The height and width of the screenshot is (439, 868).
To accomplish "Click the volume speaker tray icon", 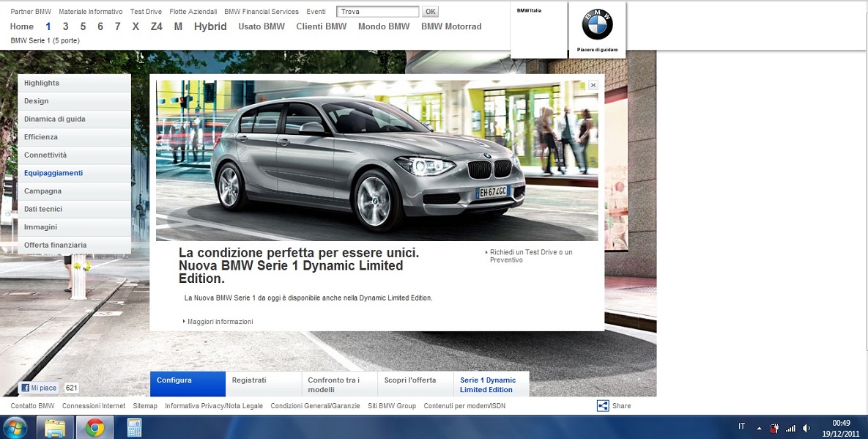I will (806, 428).
